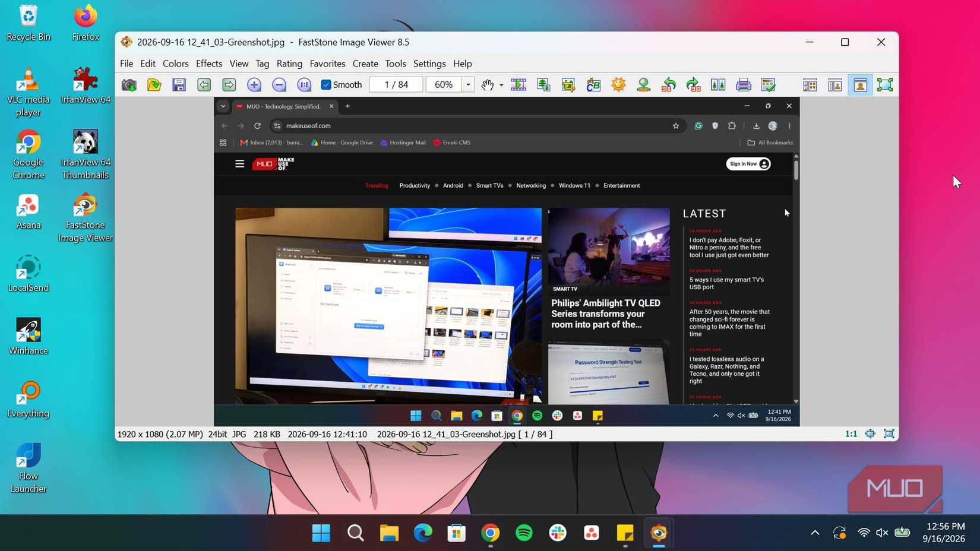Click 1:1 in the status bar
Screen dimensions: 980x551
851,434
